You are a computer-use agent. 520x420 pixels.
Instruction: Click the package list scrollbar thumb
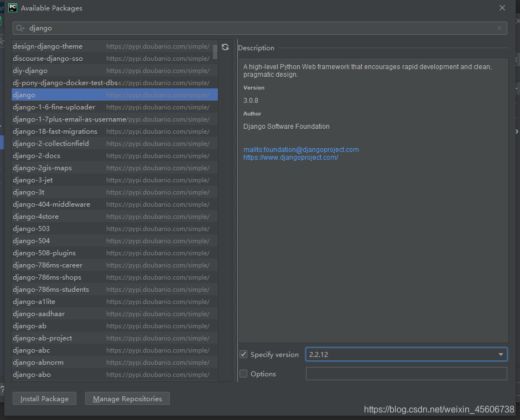[x=215, y=52]
